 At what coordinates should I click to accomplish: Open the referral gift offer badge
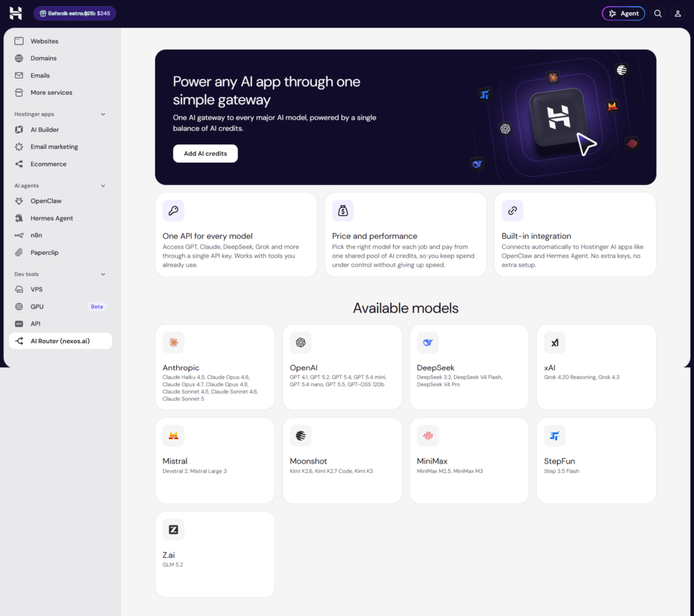(x=75, y=14)
